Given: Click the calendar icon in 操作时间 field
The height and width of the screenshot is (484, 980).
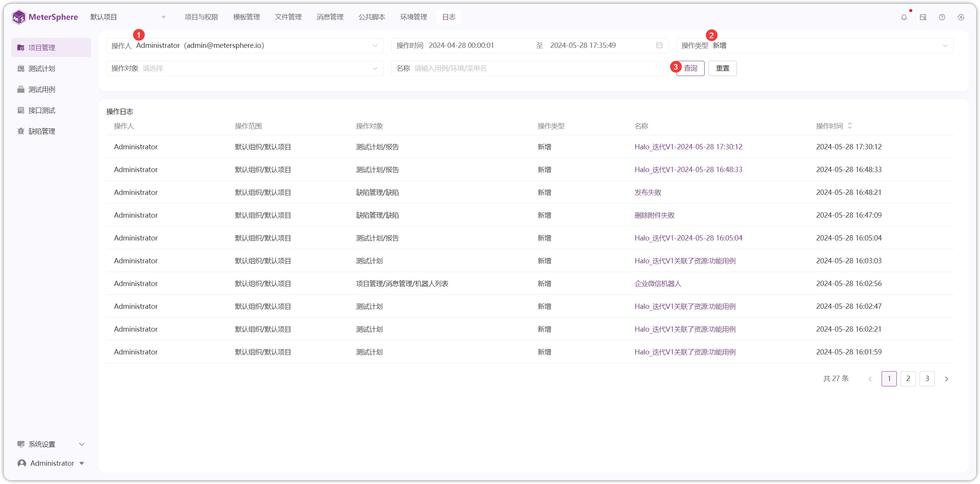Looking at the screenshot, I should 659,45.
